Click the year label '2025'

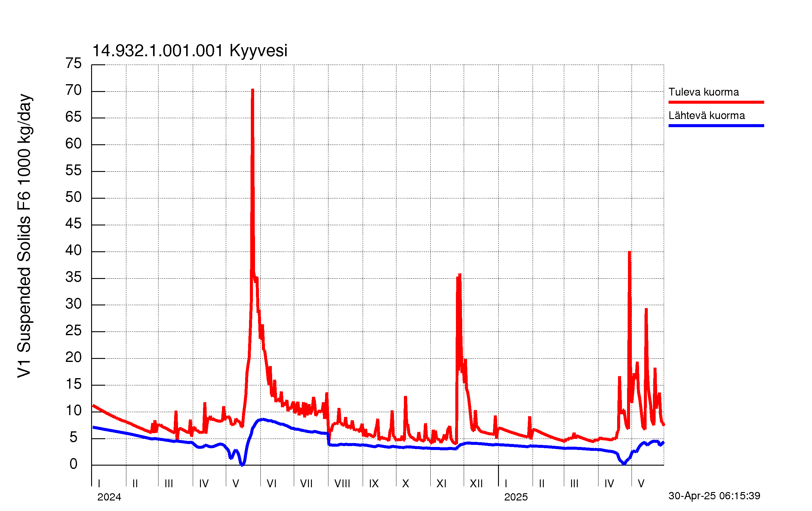[x=516, y=497]
